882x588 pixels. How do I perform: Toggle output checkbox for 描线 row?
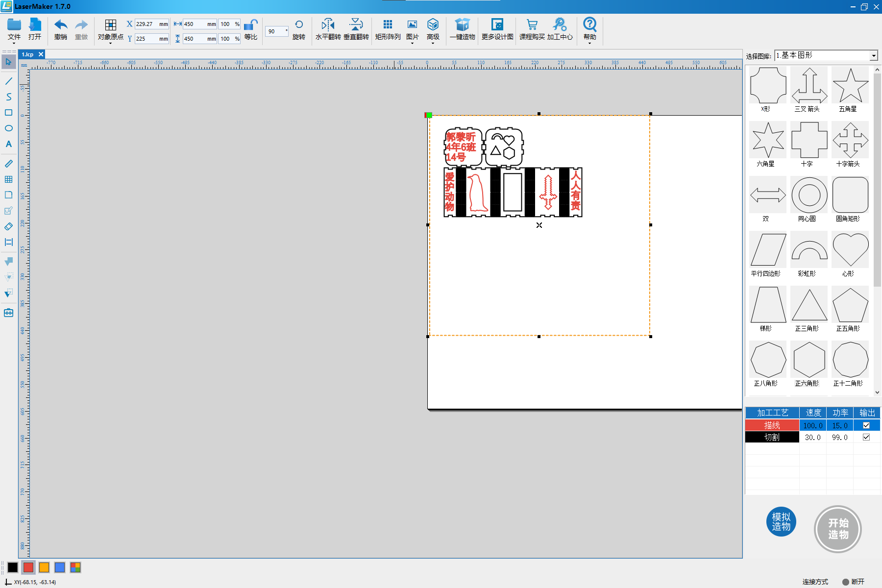click(866, 425)
